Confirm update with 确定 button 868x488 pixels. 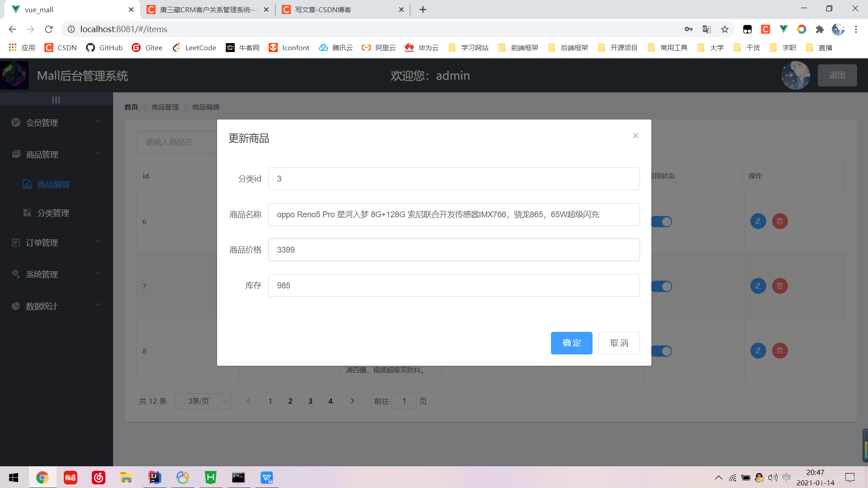point(571,343)
